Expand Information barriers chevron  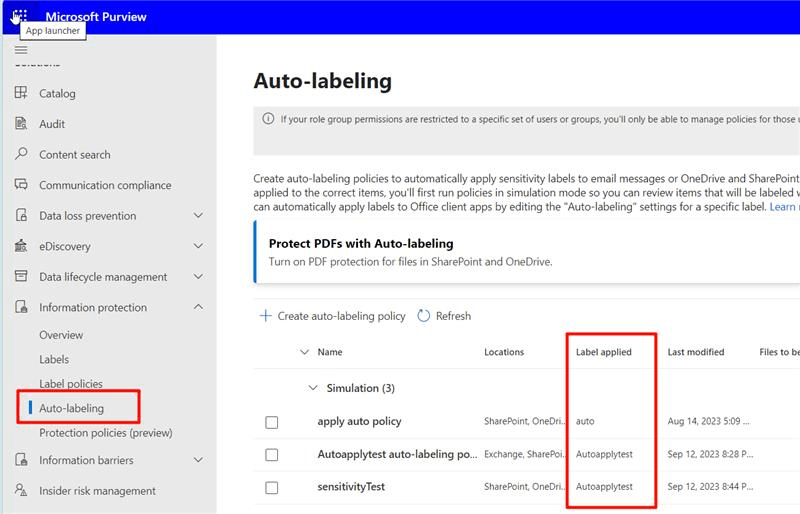point(198,460)
